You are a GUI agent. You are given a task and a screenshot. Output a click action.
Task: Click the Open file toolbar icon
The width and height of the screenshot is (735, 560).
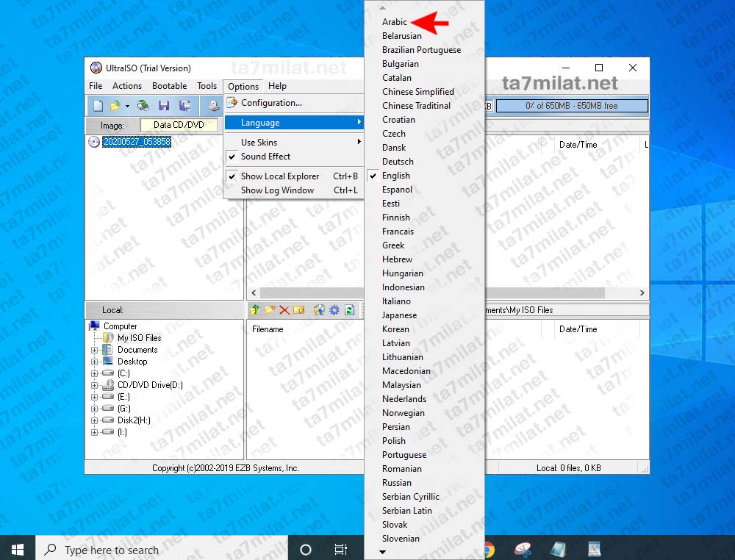pyautogui.click(x=115, y=106)
